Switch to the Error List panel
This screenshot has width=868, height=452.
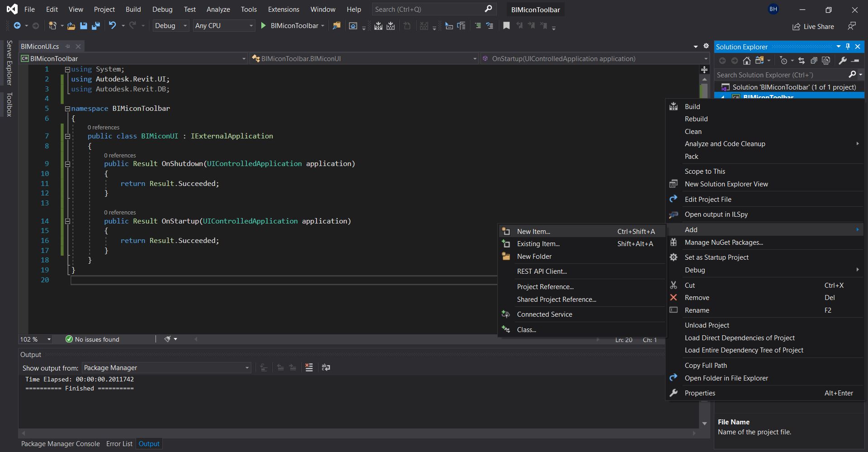(x=119, y=443)
